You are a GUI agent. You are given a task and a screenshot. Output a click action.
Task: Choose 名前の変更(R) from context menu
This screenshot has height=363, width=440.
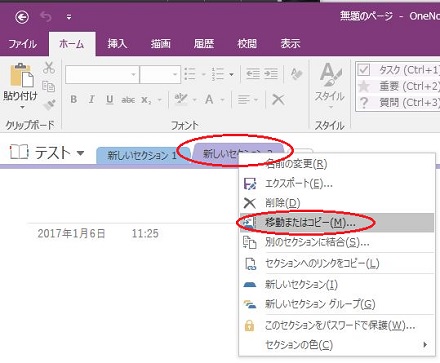pyautogui.click(x=337, y=164)
